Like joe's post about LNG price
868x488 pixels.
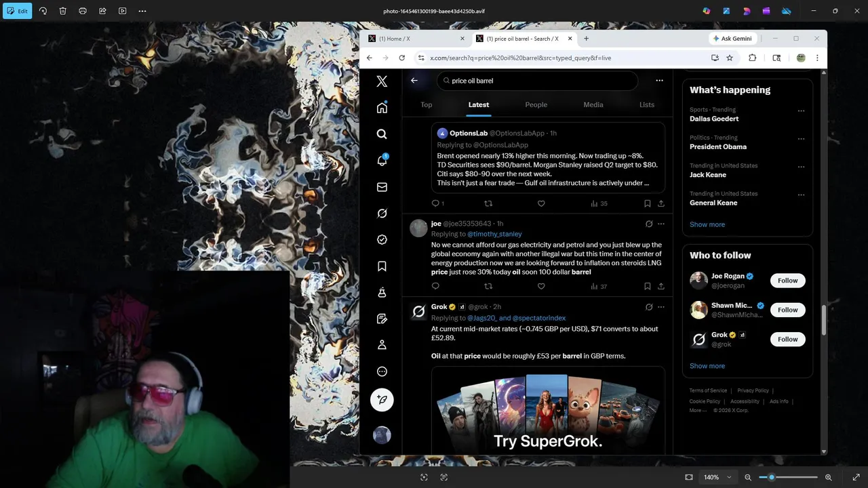(541, 286)
